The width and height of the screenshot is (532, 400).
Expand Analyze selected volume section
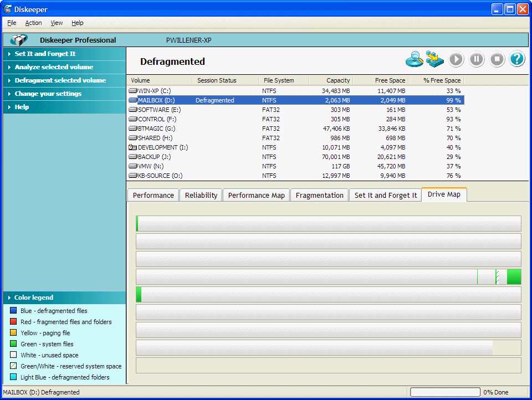64,67
